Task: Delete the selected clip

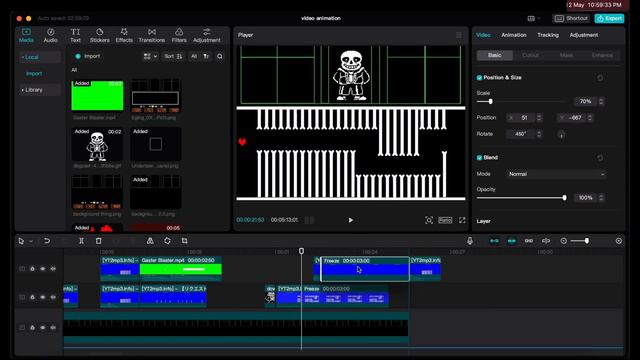Action: (98, 241)
